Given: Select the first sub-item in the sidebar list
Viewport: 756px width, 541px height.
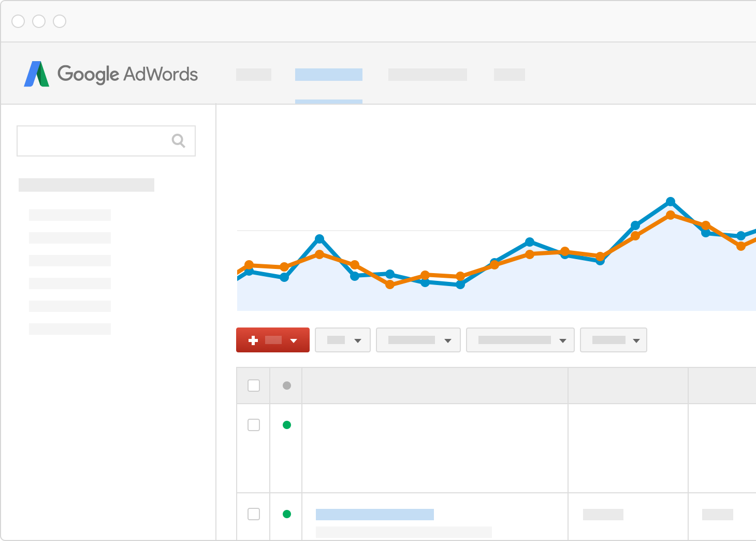Looking at the screenshot, I should (x=70, y=215).
